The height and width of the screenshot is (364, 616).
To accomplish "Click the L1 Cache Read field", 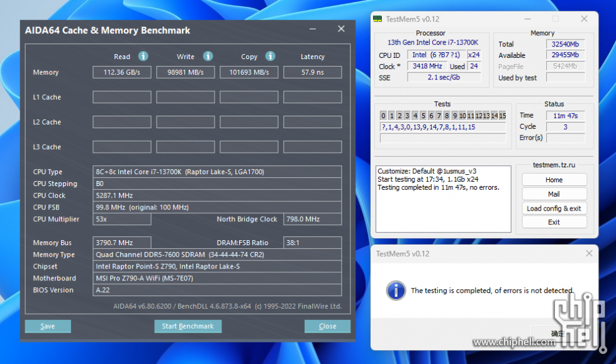I will pos(122,97).
